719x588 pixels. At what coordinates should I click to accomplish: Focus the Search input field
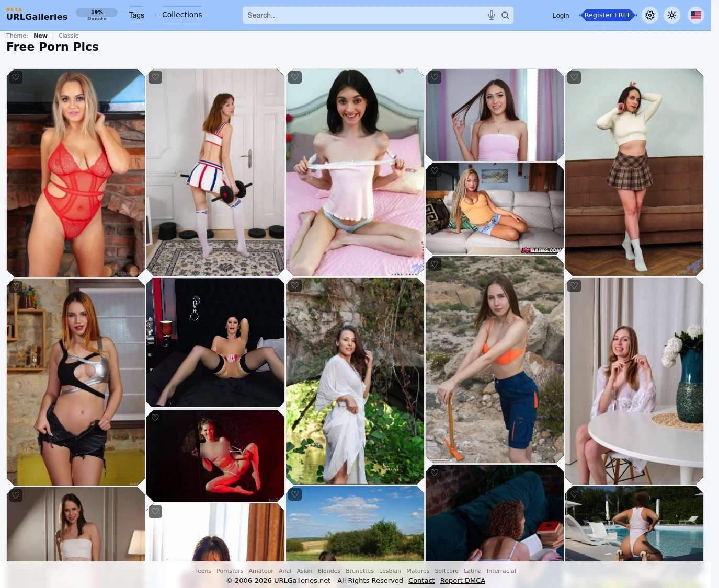(x=365, y=15)
